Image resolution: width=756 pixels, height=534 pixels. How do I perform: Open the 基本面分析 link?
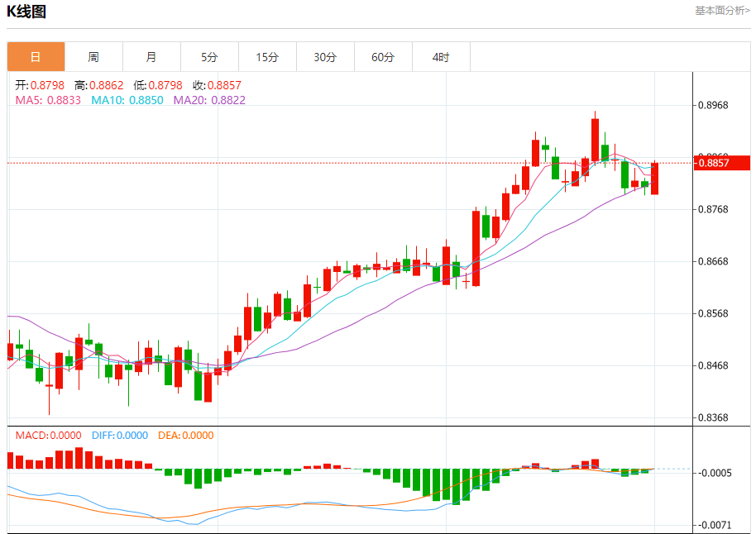point(722,10)
